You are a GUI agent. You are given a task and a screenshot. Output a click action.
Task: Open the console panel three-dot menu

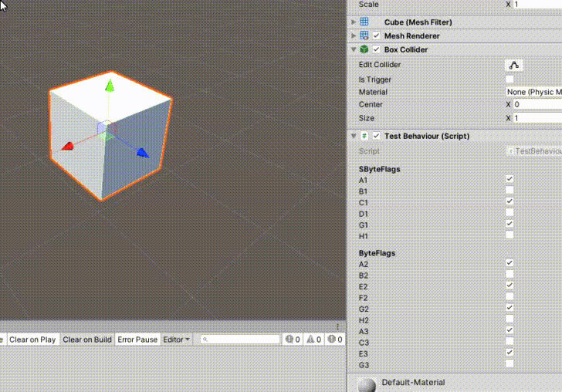(x=337, y=326)
